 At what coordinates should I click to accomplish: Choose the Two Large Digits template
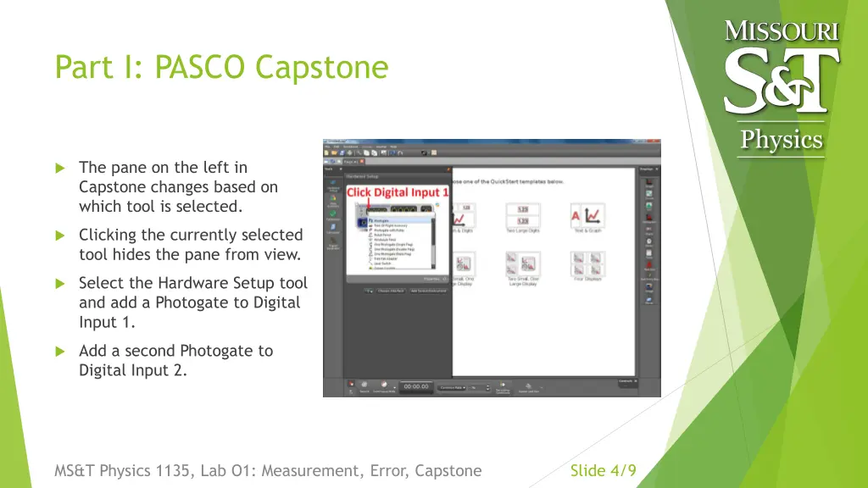[x=523, y=215]
